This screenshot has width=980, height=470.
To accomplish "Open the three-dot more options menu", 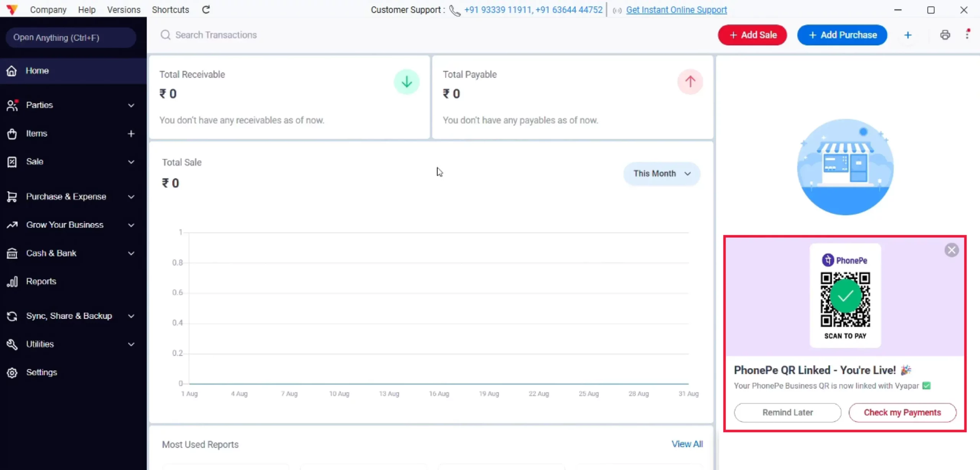I will pos(967,34).
